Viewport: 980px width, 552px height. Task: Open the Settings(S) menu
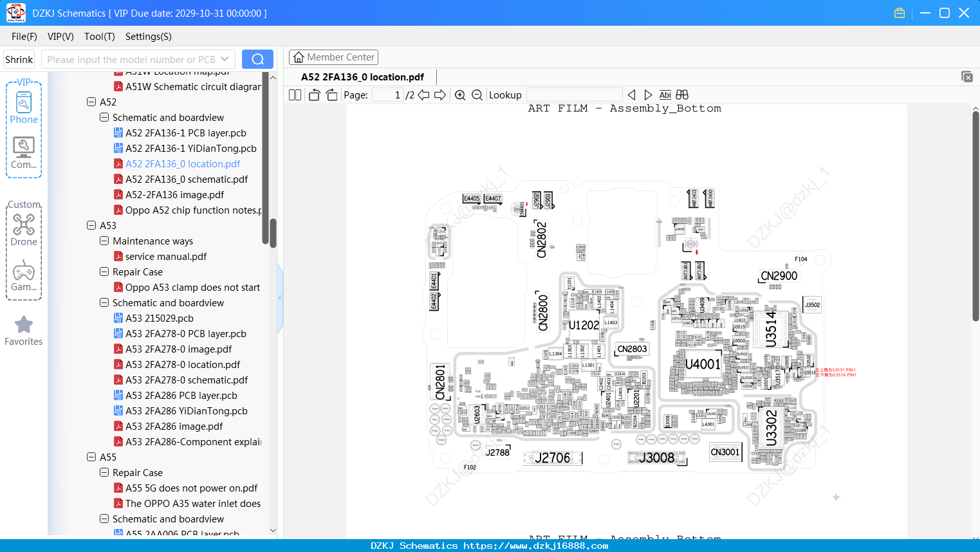[149, 37]
